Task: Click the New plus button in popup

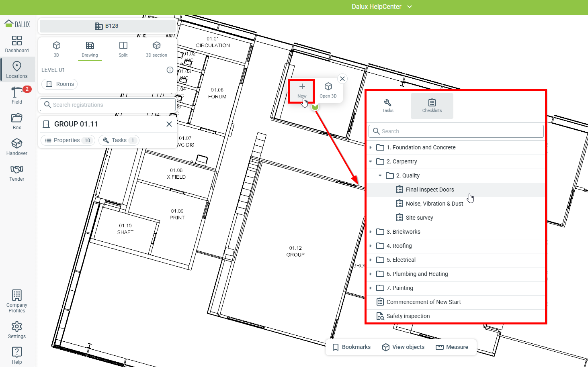Action: pos(302,90)
